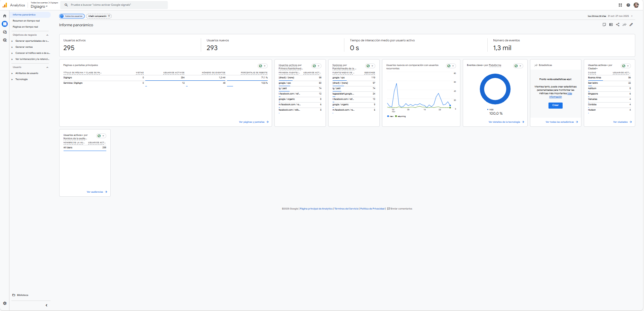Click the share report icon

[x=618, y=25]
